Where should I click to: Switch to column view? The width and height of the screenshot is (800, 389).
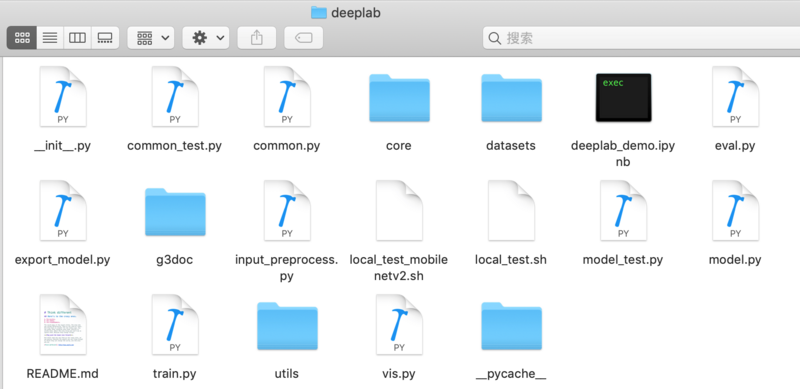78,38
